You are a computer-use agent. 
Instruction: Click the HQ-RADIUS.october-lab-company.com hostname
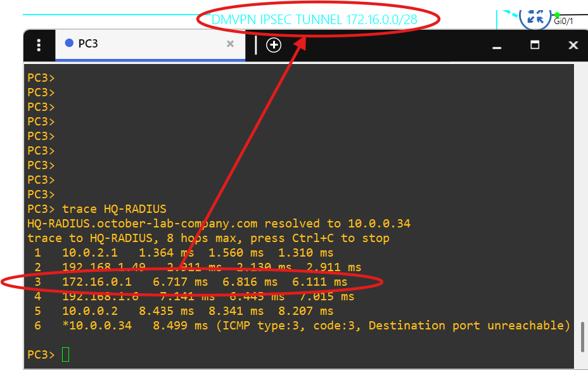(143, 224)
